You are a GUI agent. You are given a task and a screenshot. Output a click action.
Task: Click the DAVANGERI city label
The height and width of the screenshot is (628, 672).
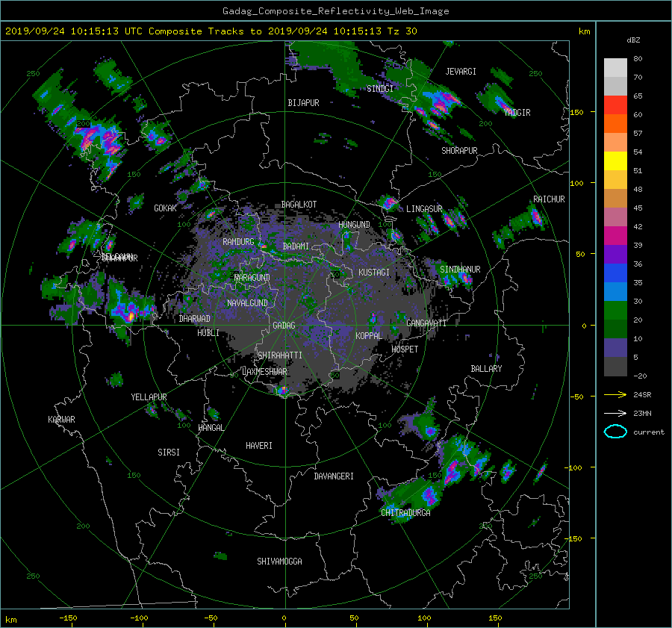[334, 476]
